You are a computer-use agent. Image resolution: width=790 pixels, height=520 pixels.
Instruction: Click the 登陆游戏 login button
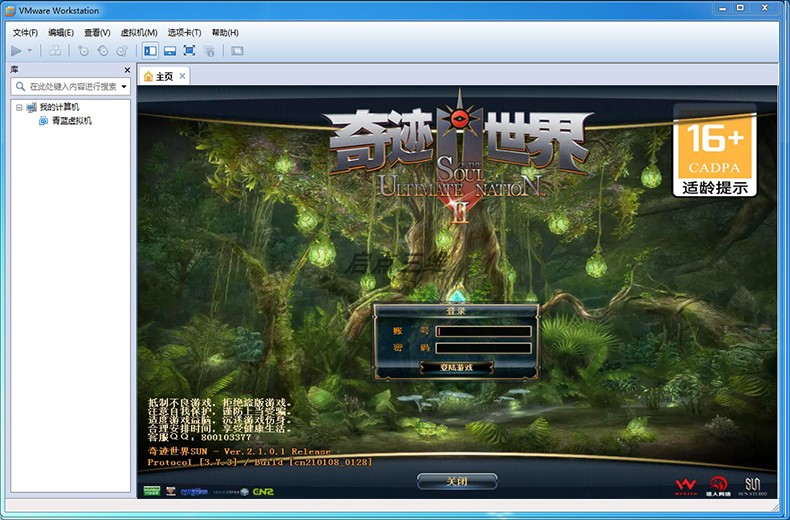click(456, 367)
